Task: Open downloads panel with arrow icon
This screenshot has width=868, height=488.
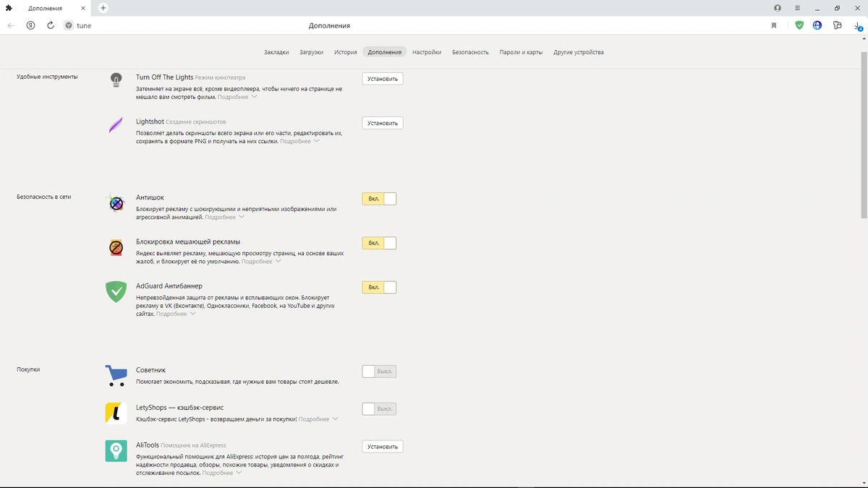Action: 858,25
